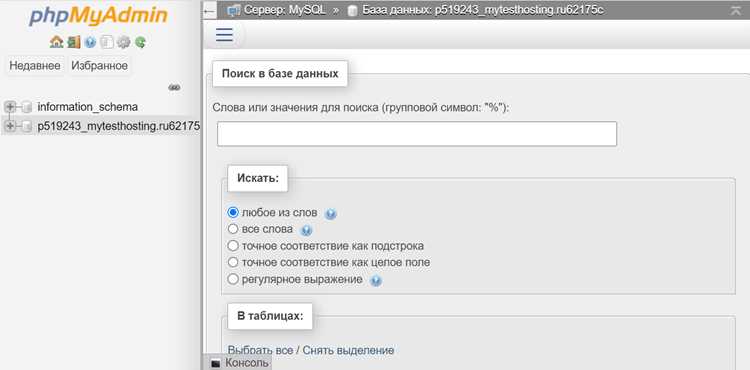Open the phpMyAdmin home icon

56,42
